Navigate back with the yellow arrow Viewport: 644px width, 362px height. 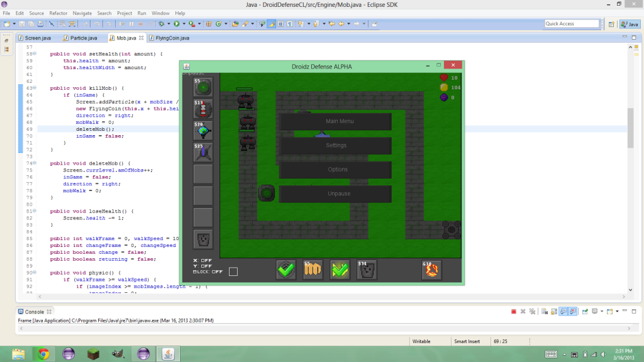tap(341, 24)
